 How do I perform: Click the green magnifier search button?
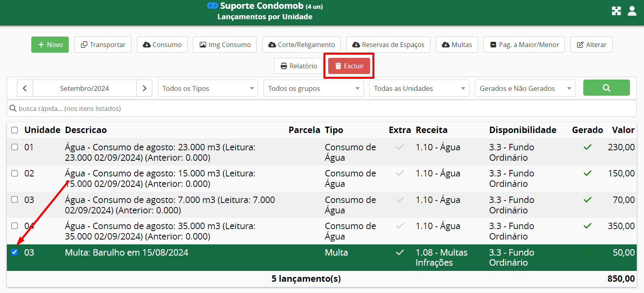point(606,88)
